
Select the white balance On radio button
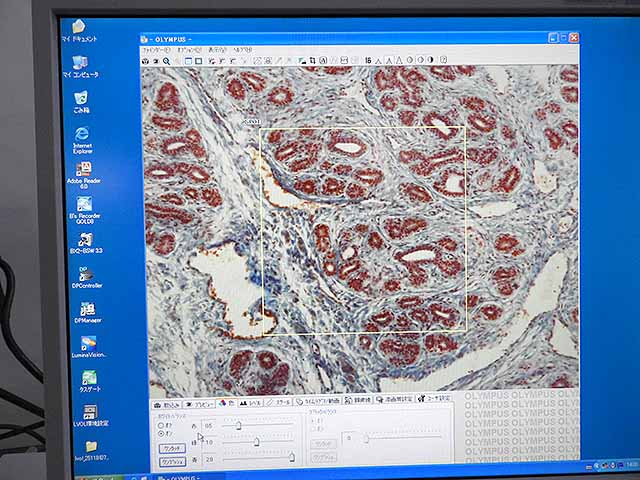tap(161, 433)
